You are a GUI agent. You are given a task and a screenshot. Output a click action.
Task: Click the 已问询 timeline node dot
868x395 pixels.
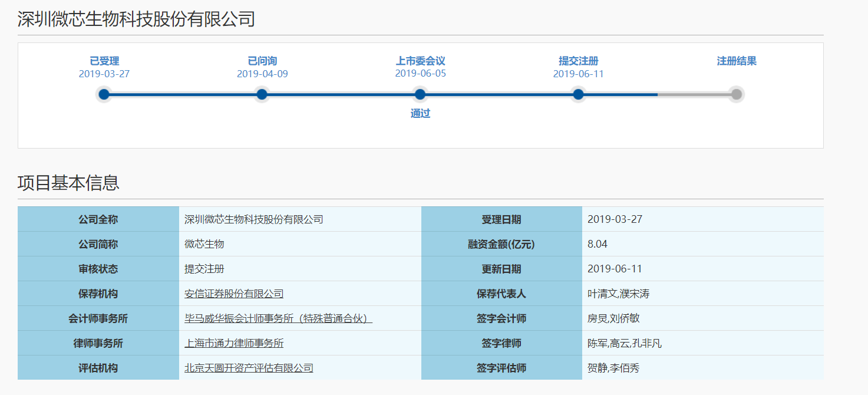pos(262,94)
